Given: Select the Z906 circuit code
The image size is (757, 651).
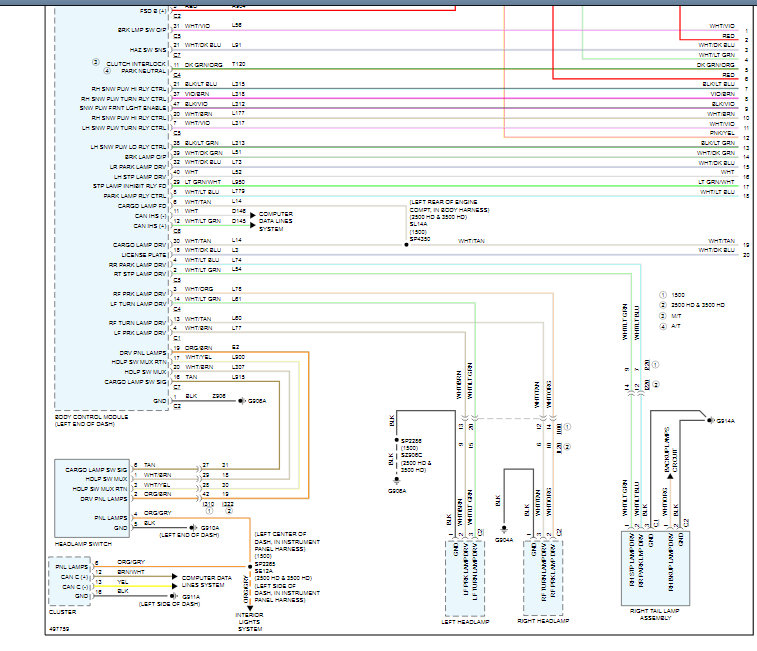Looking at the screenshot, I should (219, 396).
